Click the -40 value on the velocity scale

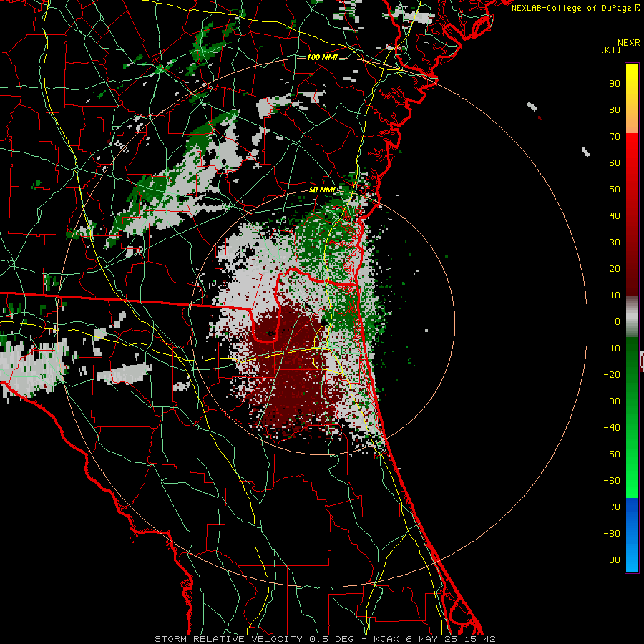[x=612, y=428]
